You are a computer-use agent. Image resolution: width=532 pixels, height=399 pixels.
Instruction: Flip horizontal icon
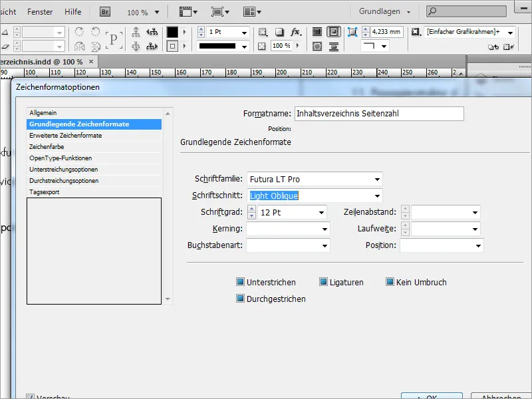[79, 46]
